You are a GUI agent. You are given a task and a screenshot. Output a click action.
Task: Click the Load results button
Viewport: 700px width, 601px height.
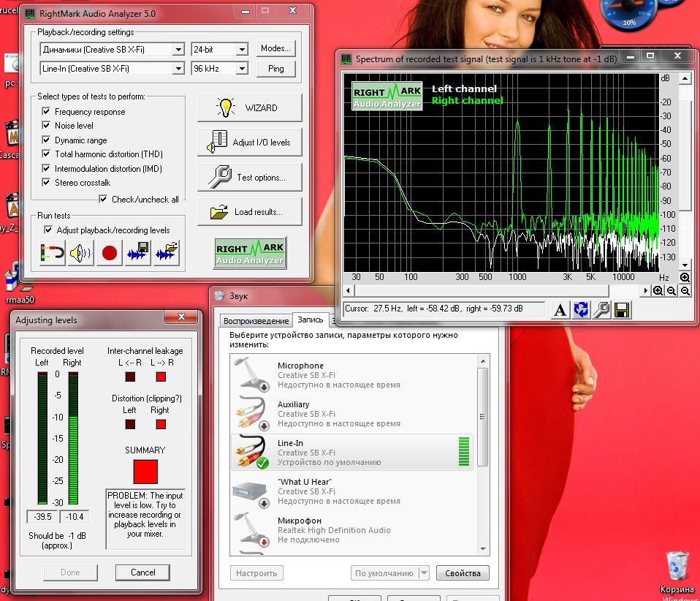[x=250, y=212]
